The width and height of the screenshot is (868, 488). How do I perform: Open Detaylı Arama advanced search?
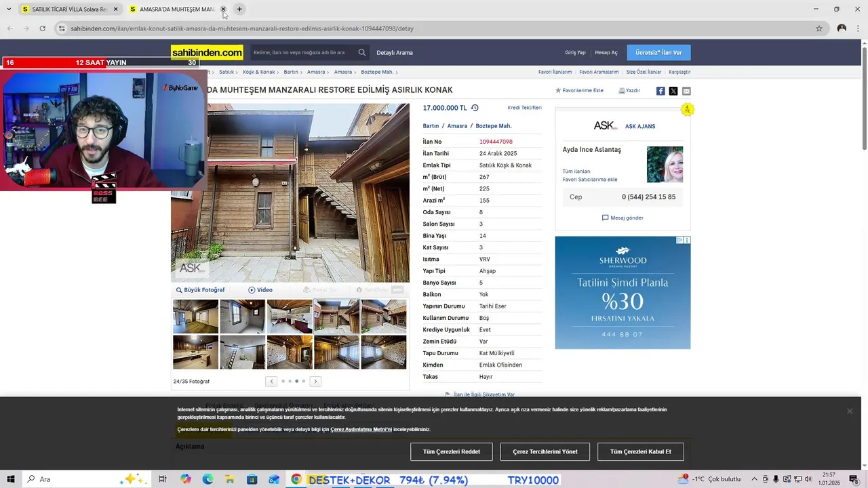coord(395,52)
